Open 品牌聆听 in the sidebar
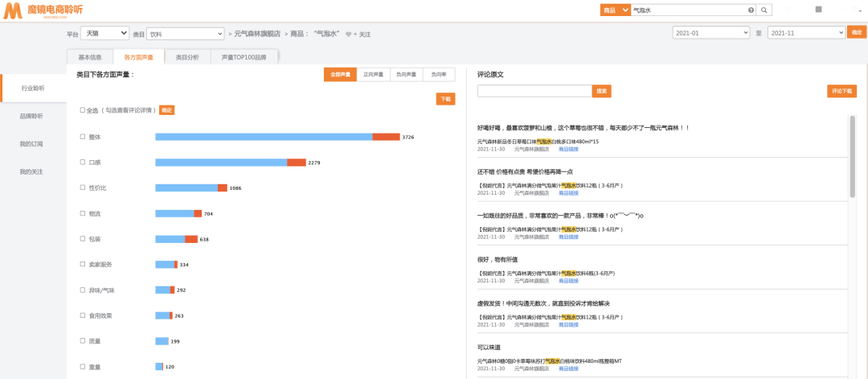The width and height of the screenshot is (868, 379). (31, 116)
